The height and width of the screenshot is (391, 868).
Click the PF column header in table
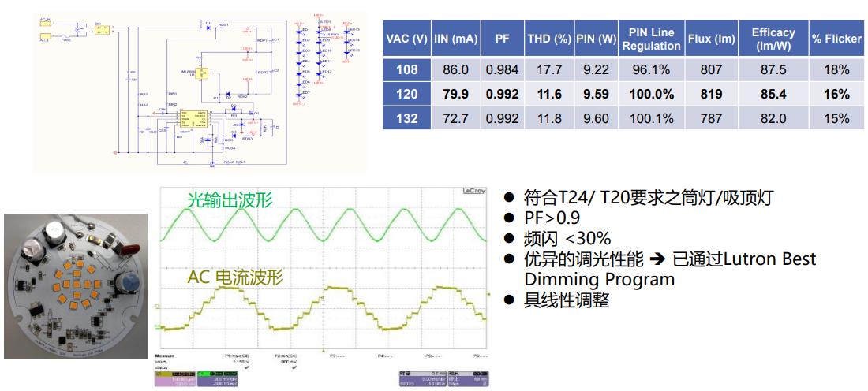point(502,39)
